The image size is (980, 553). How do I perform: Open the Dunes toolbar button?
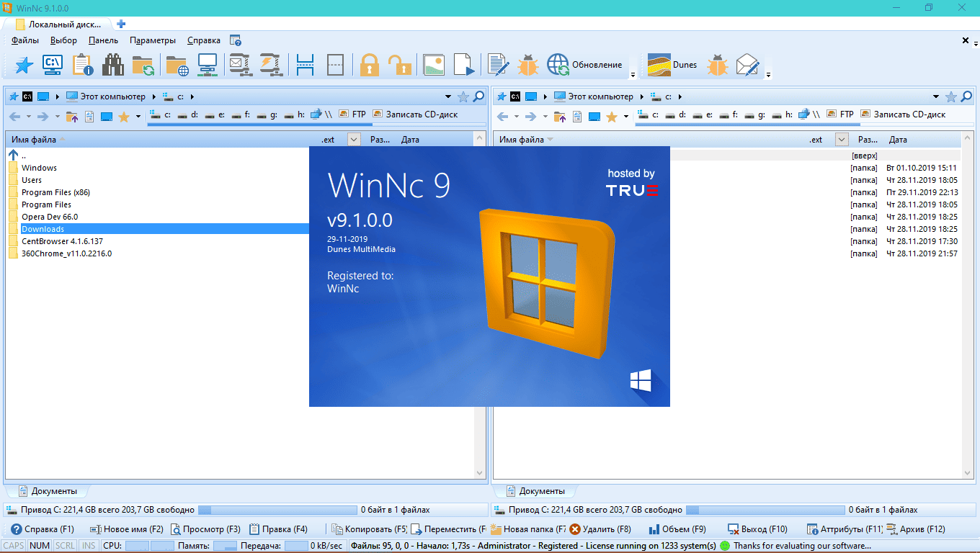672,65
